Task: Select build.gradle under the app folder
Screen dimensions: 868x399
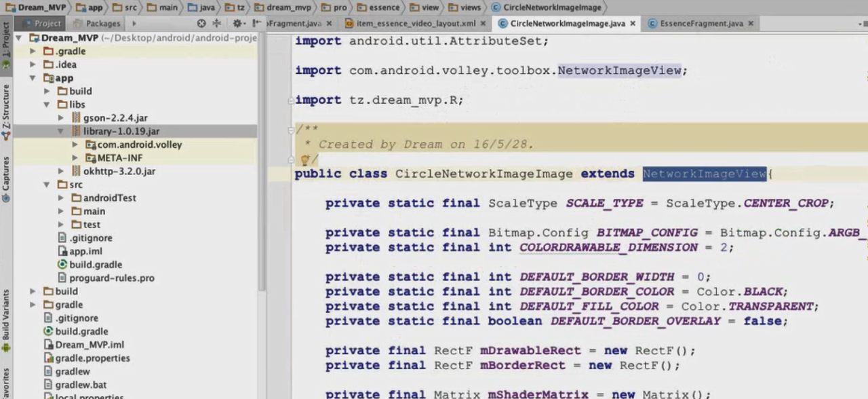Action: pos(95,265)
